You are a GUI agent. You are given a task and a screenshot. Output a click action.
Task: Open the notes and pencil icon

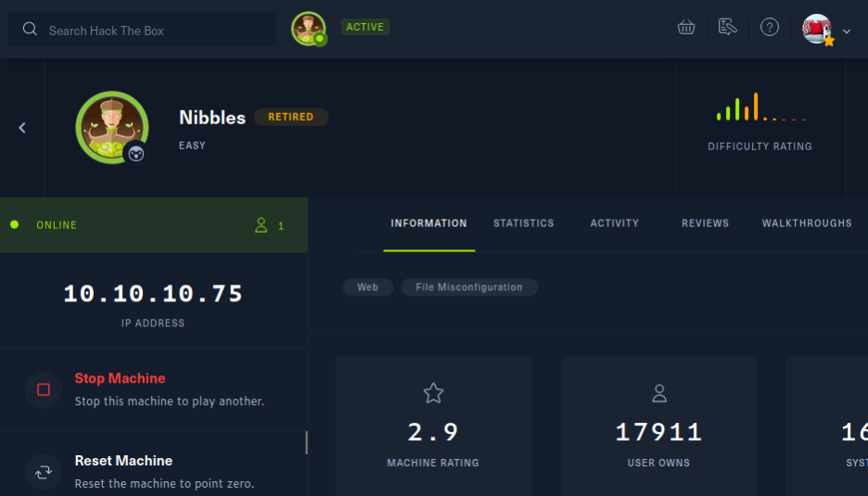[727, 27]
